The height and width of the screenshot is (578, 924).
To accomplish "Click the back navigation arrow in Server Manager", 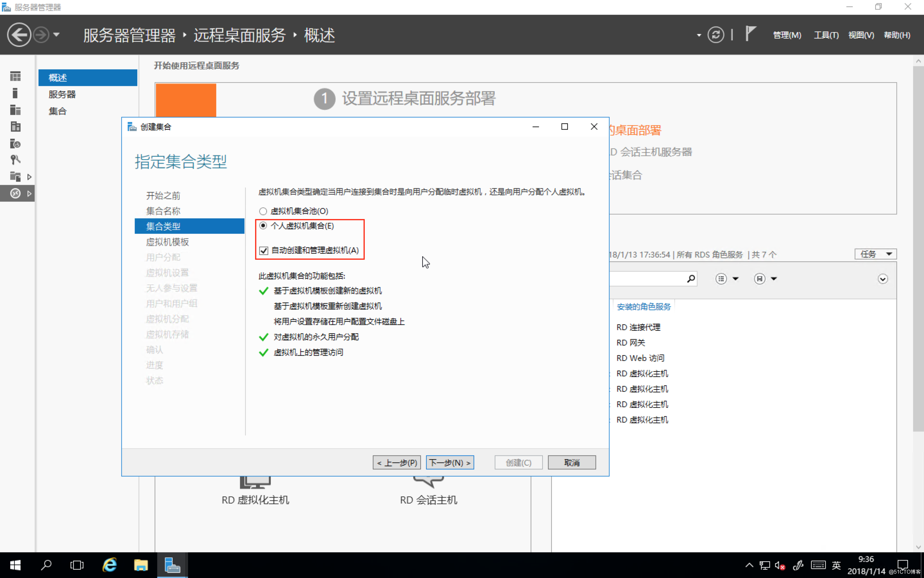I will pos(19,35).
